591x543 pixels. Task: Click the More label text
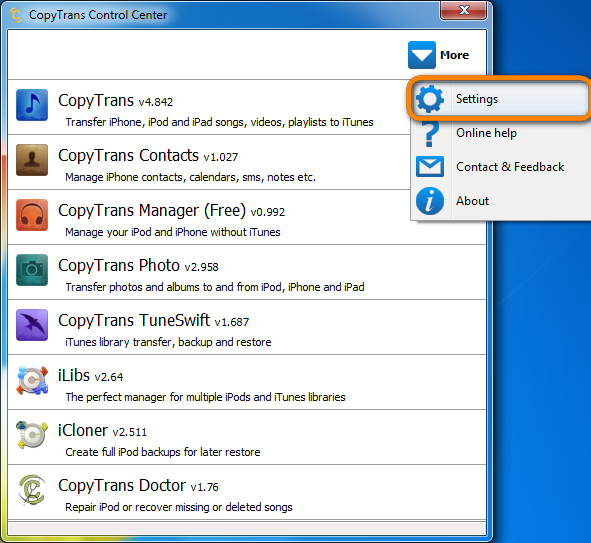click(x=455, y=55)
